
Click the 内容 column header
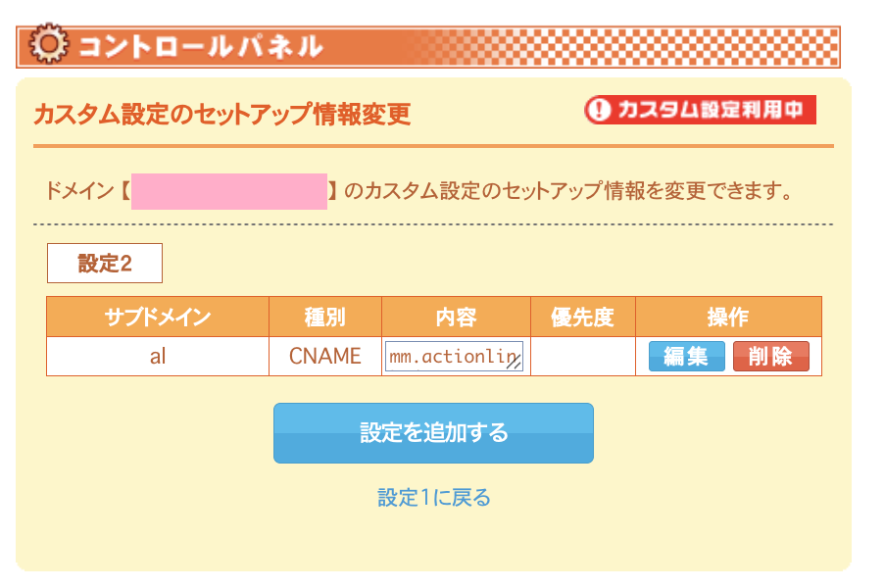456,317
